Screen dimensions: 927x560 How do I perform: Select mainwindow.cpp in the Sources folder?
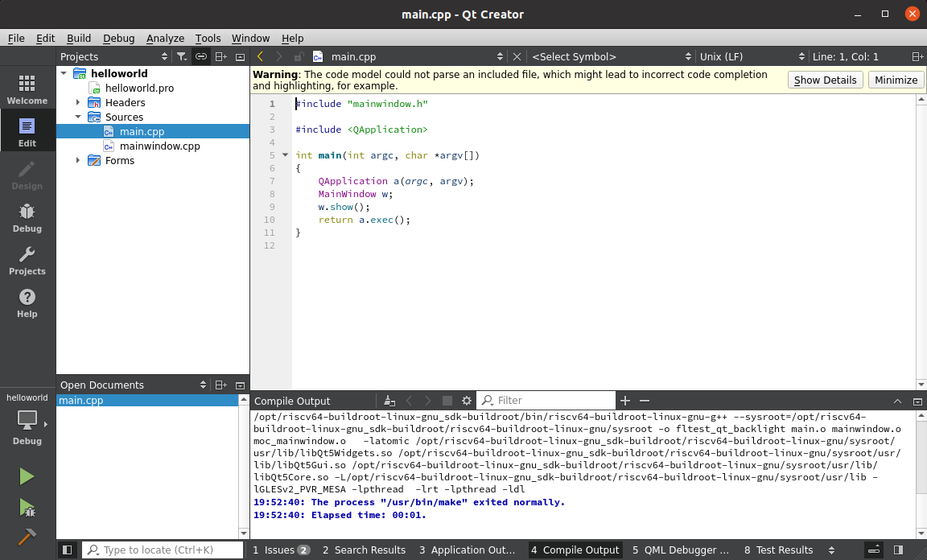click(x=159, y=146)
